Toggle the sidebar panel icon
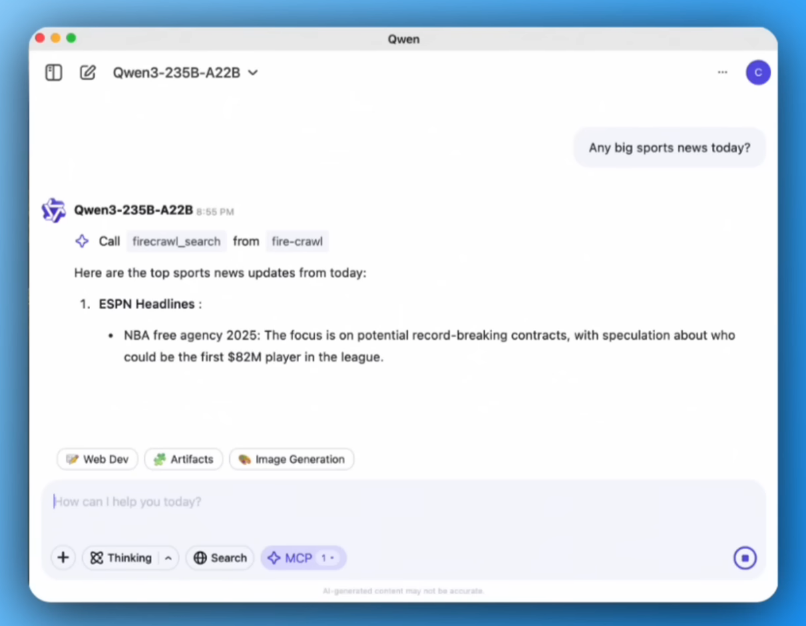 (53, 72)
